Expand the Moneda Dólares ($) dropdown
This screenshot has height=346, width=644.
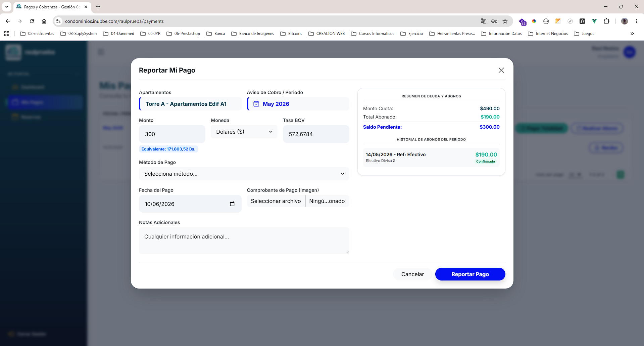click(x=244, y=132)
